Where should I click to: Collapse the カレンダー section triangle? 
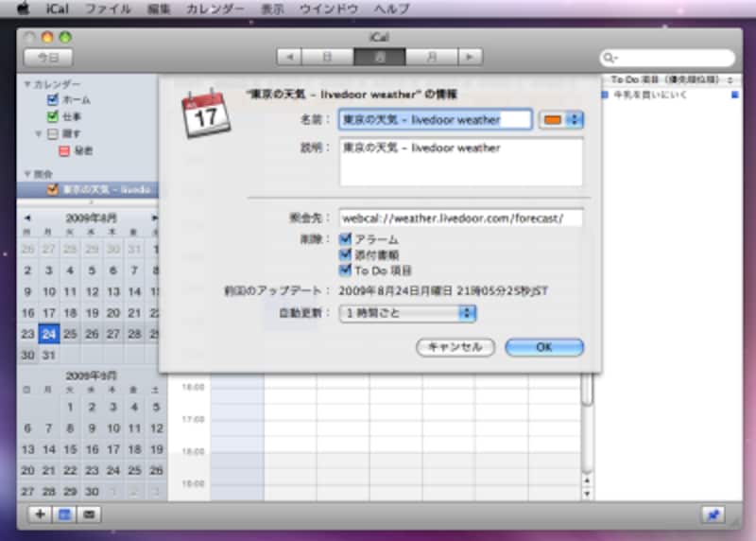[x=27, y=84]
